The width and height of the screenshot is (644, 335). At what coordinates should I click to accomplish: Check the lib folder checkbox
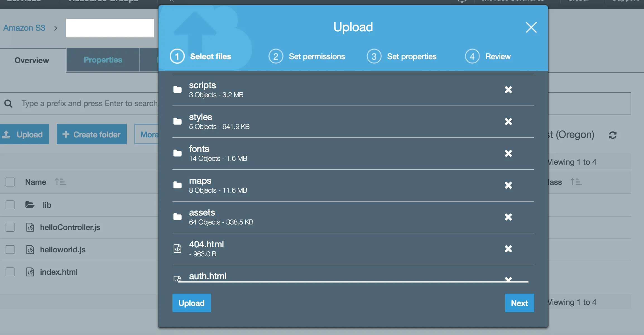10,205
